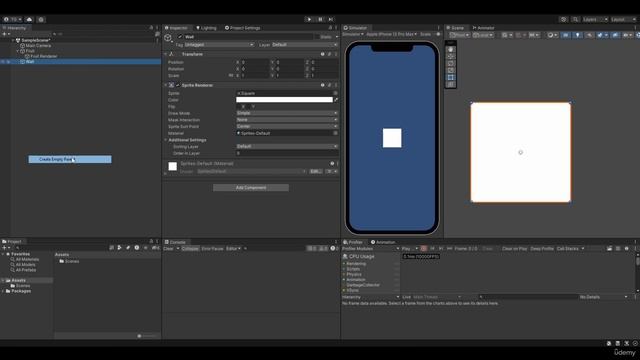
Task: Toggle the Flip Y checkbox
Action: click(248, 107)
